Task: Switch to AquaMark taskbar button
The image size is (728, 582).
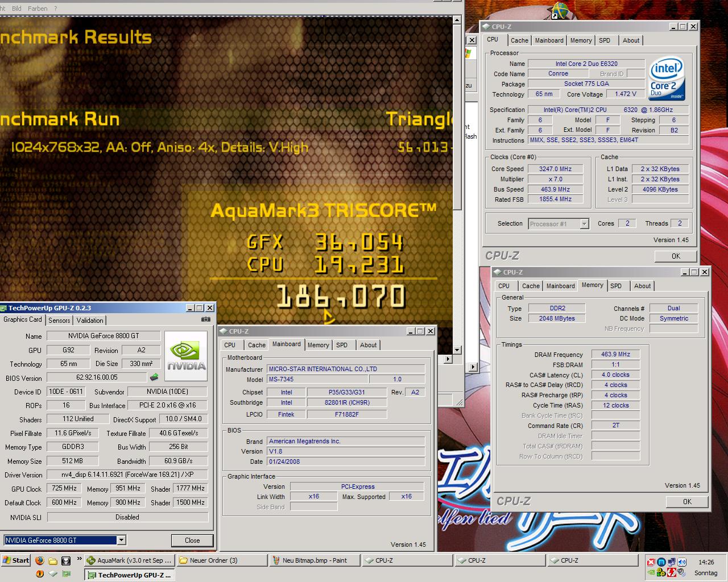Action: tap(129, 560)
